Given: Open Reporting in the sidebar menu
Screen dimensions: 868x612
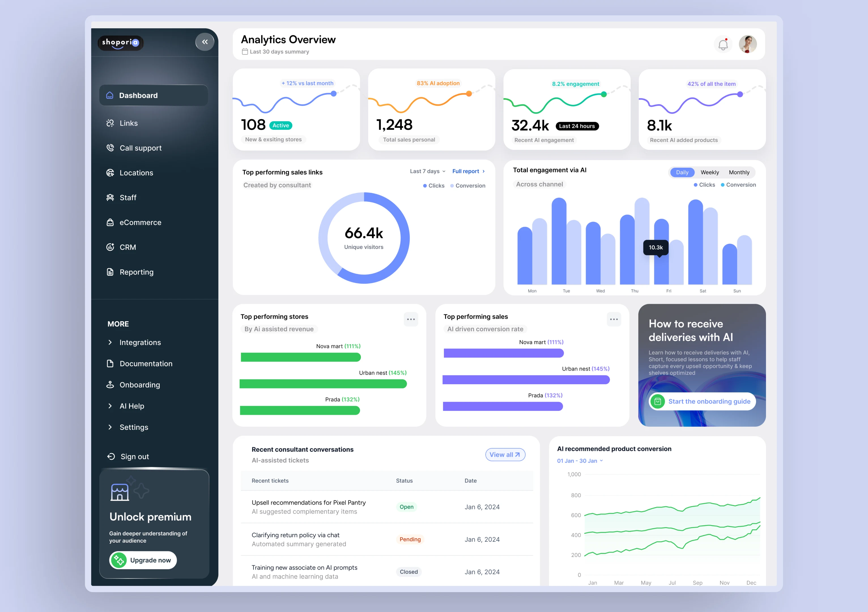Looking at the screenshot, I should coord(136,272).
